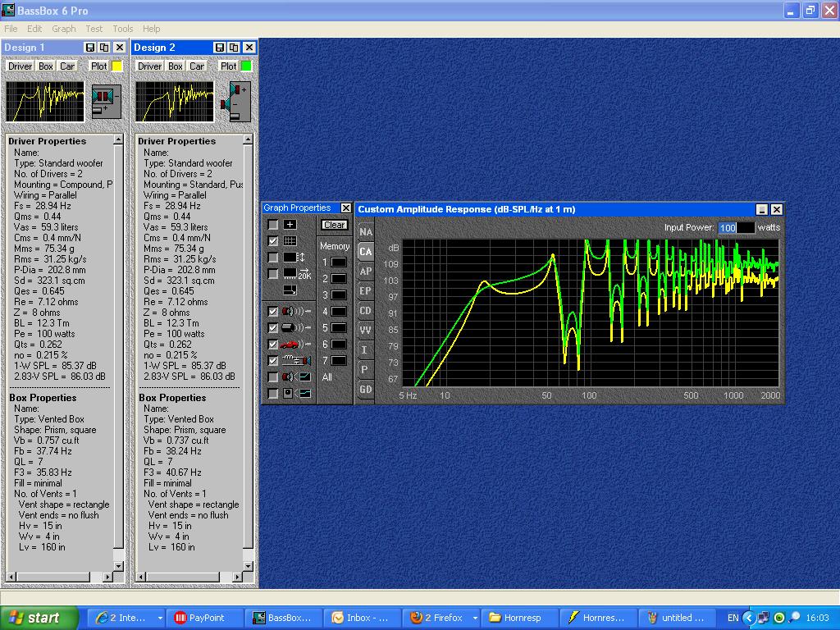The height and width of the screenshot is (630, 840).
Task: Click the AP graph tab
Action: tap(365, 271)
